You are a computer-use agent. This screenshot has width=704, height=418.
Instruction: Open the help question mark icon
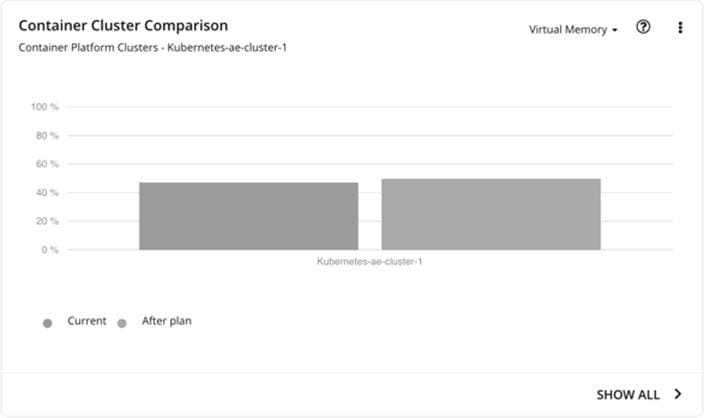click(x=643, y=27)
